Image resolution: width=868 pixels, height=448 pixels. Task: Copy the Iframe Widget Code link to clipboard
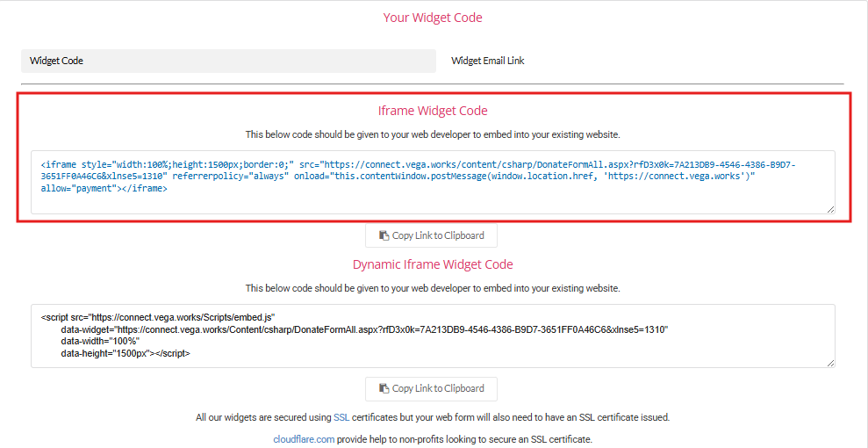point(431,235)
